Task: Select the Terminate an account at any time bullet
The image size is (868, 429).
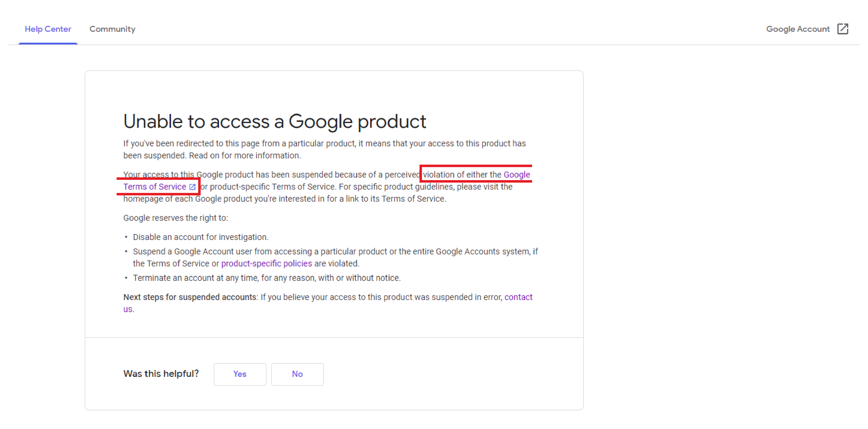Action: (267, 278)
